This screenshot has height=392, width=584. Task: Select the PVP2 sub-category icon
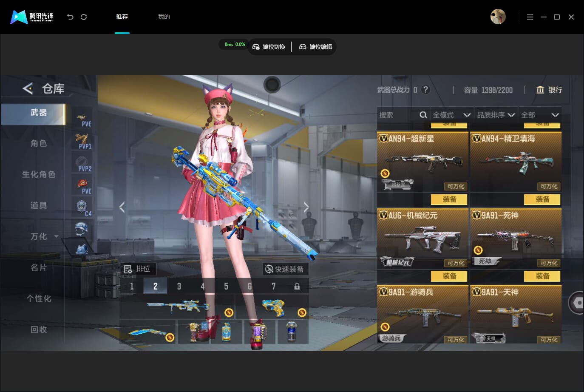tap(82, 163)
